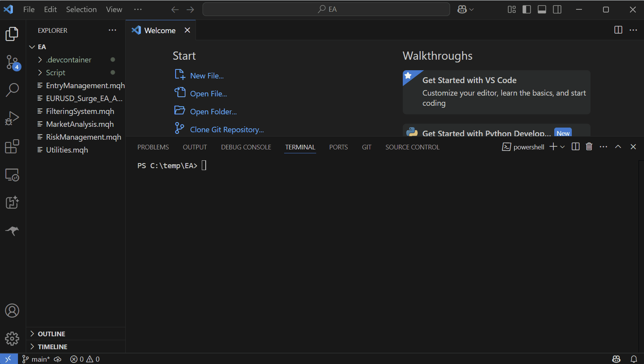Screen dimensions: 644x364
Task: Toggle Secondary Side Bar visibility
Action: pyautogui.click(x=557, y=9)
